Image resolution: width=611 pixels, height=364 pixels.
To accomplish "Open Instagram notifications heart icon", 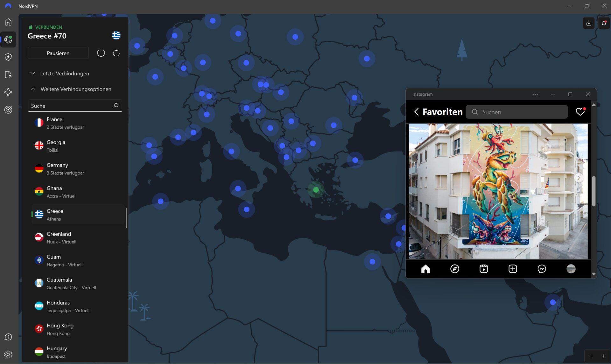I will [x=580, y=112].
